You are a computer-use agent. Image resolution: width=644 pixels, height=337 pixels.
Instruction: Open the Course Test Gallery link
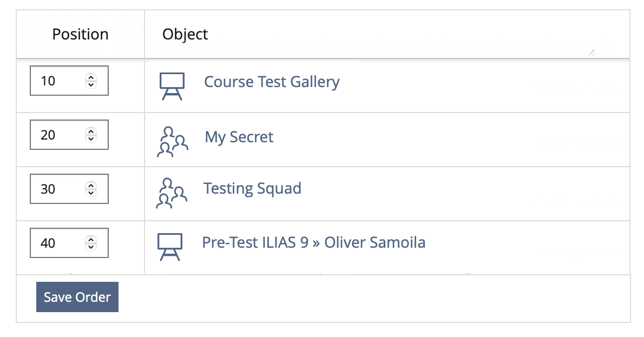click(x=272, y=82)
